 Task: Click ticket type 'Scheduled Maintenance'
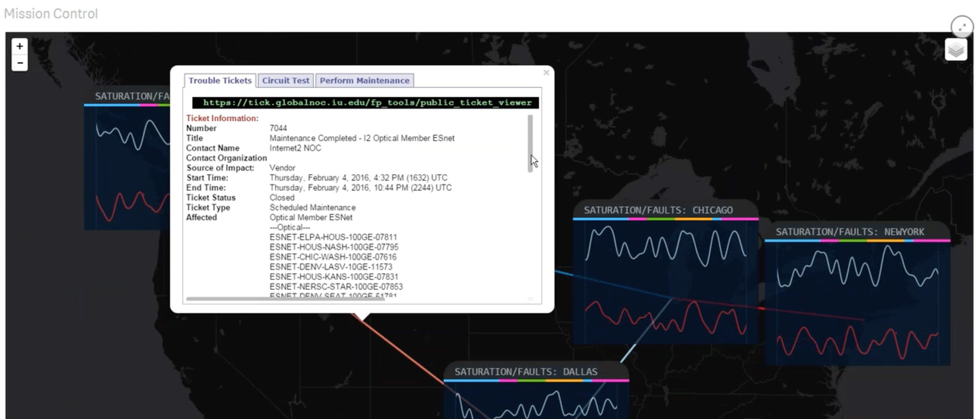(x=312, y=207)
